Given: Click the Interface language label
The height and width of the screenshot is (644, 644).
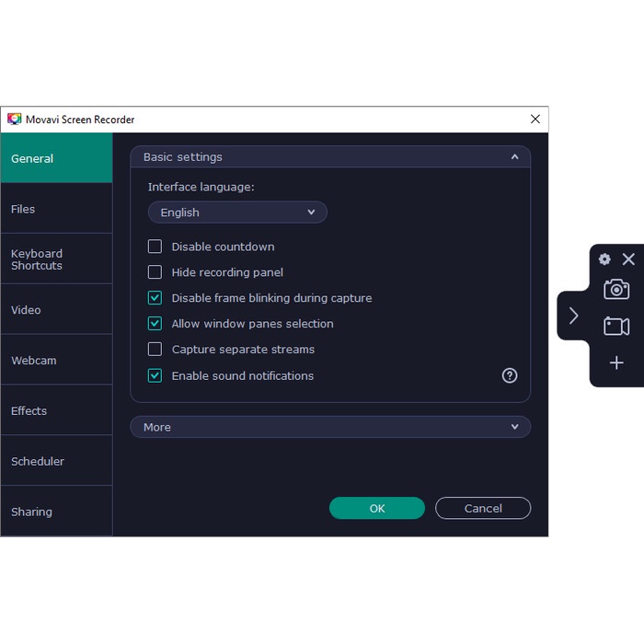Looking at the screenshot, I should (201, 188).
